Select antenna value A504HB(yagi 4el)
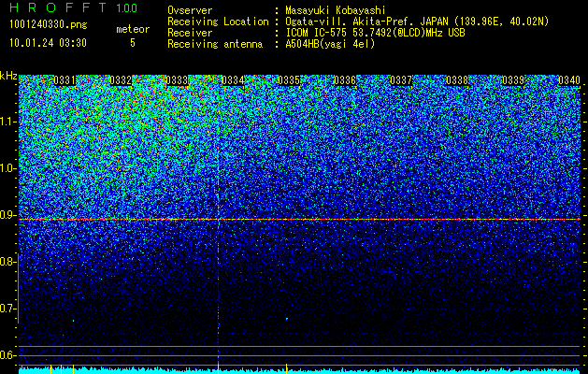 [330, 44]
